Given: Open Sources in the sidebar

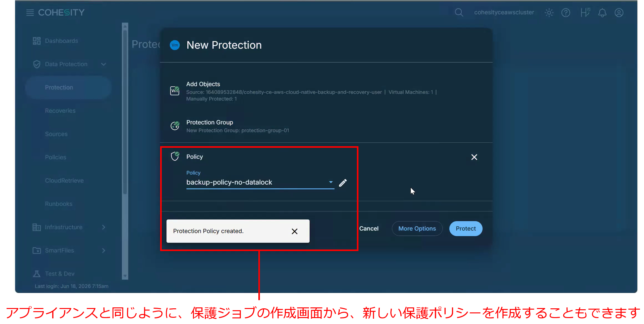Looking at the screenshot, I should click(x=56, y=134).
